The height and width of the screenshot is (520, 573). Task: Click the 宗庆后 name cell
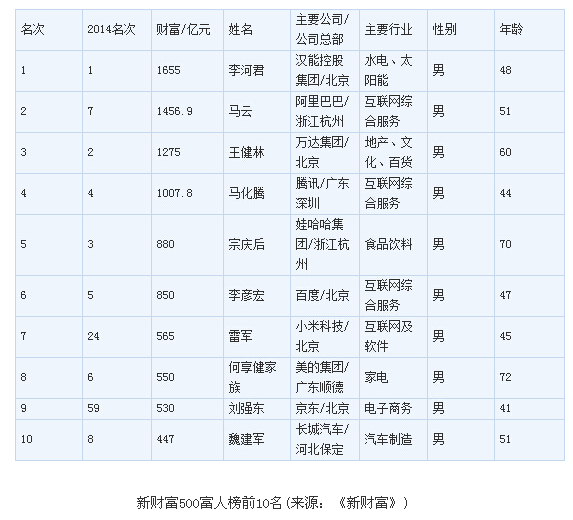(257, 245)
